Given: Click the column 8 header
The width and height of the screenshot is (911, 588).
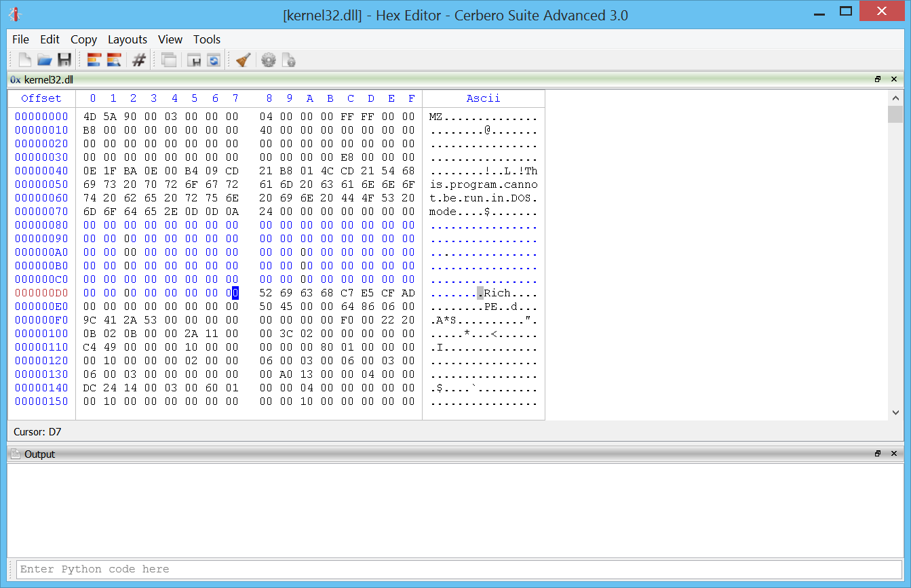Looking at the screenshot, I should click(x=269, y=98).
